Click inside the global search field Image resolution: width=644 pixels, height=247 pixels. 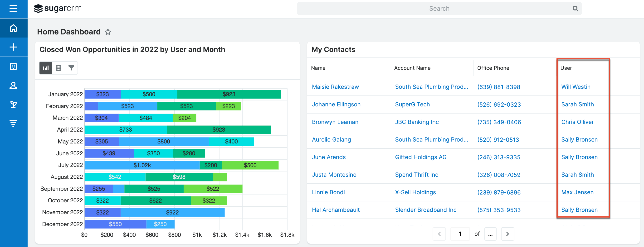pyautogui.click(x=439, y=8)
